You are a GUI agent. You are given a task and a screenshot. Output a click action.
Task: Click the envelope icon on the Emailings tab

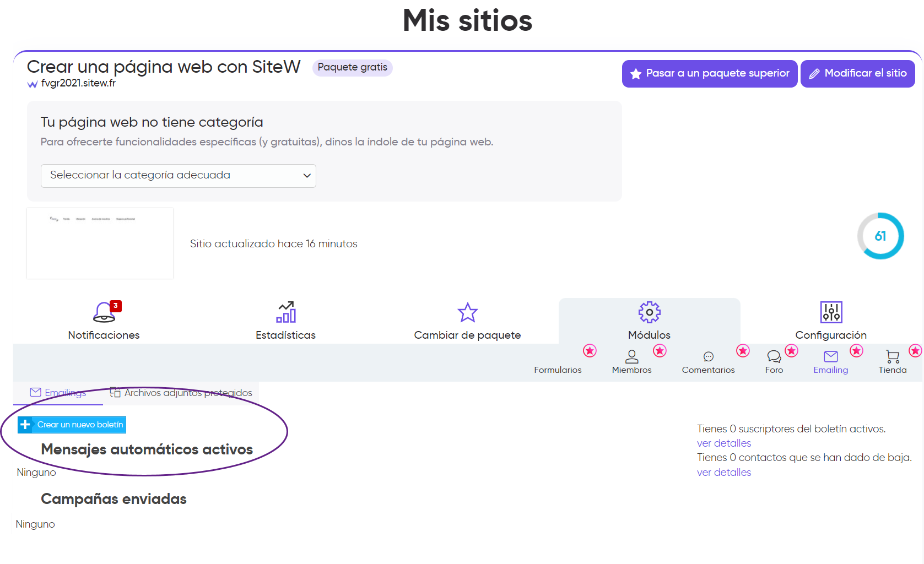tap(36, 392)
